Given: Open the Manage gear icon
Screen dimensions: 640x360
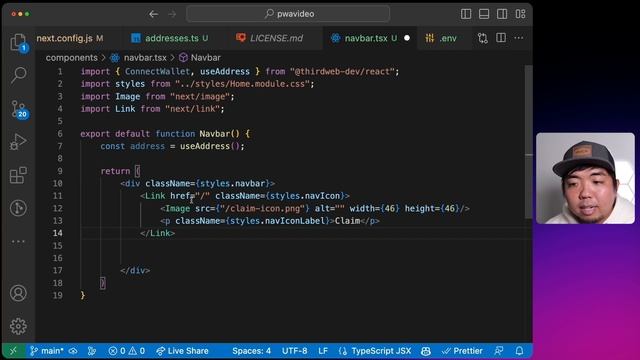Looking at the screenshot, I should pyautogui.click(x=18, y=326).
